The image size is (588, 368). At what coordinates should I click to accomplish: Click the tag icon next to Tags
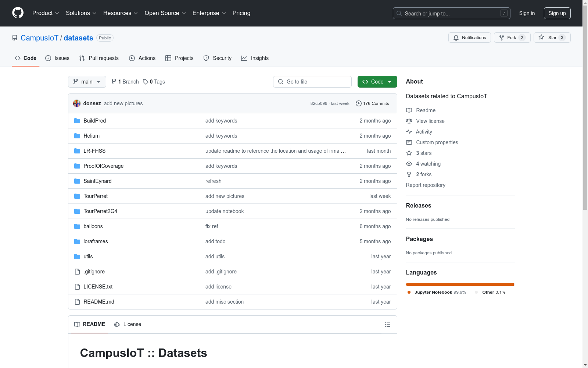(x=146, y=82)
